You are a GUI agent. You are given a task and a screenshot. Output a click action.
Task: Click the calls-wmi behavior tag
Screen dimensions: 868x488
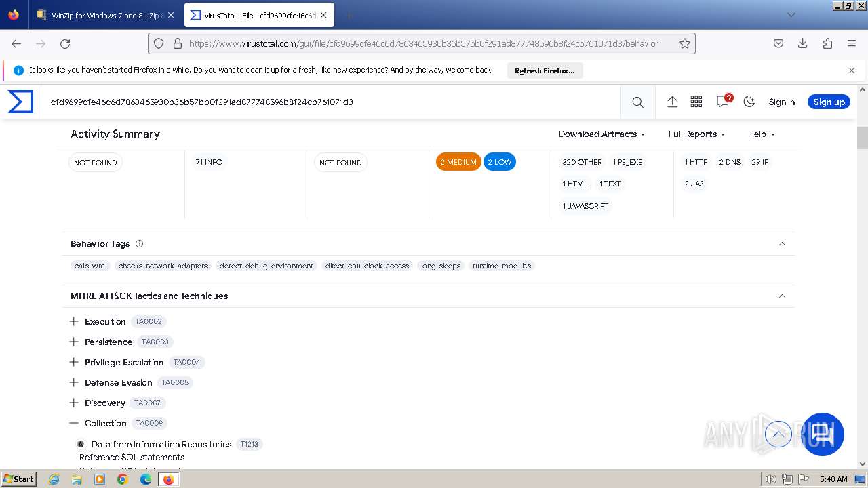[91, 266]
